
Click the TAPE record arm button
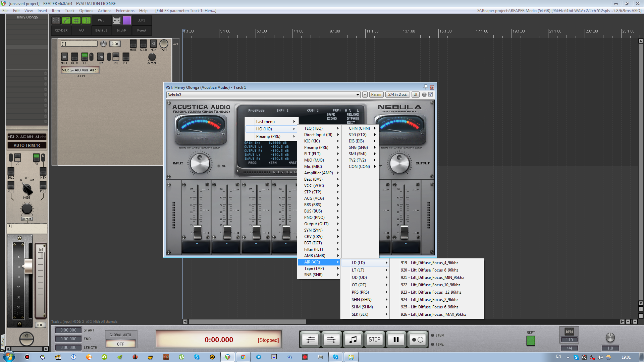(x=164, y=44)
